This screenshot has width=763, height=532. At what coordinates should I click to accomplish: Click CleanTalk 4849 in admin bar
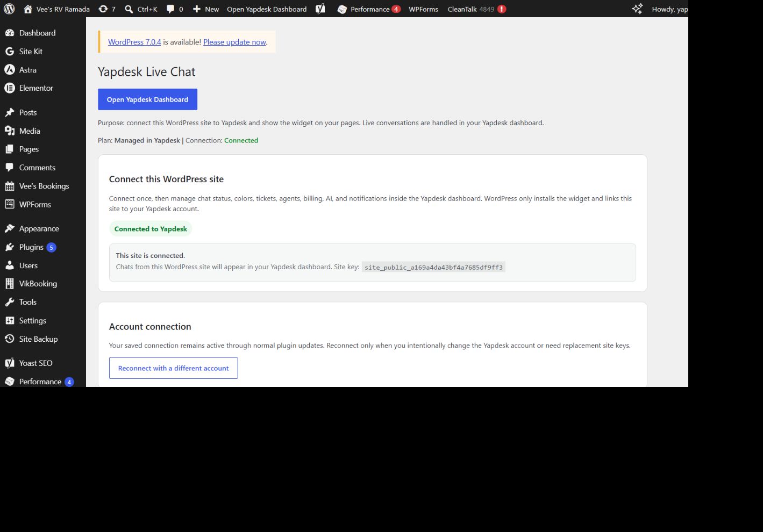click(477, 9)
